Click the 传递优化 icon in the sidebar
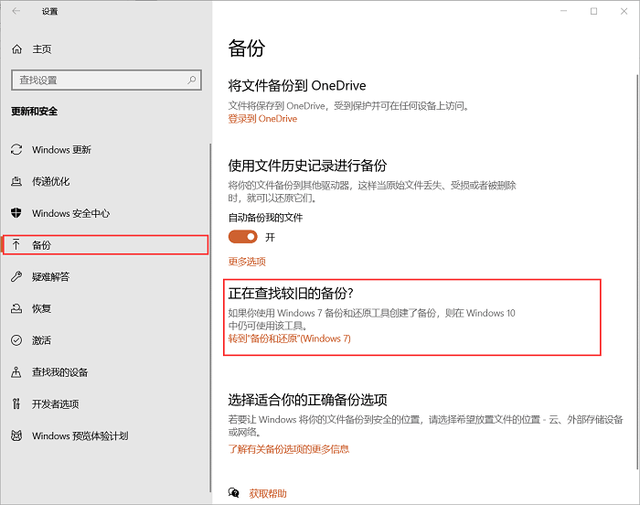The width and height of the screenshot is (640, 505). tap(16, 182)
